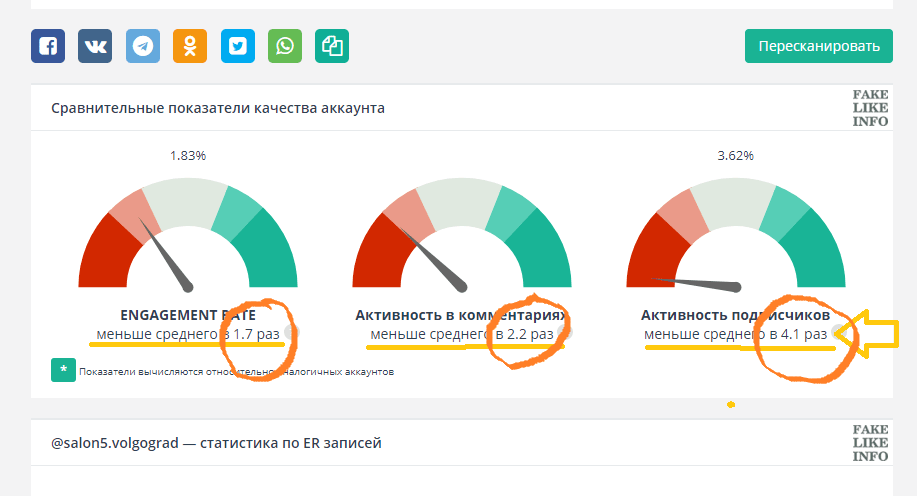Screen dimensions: 917x496
Task: Share on Odnoklassniki
Action: click(x=190, y=46)
